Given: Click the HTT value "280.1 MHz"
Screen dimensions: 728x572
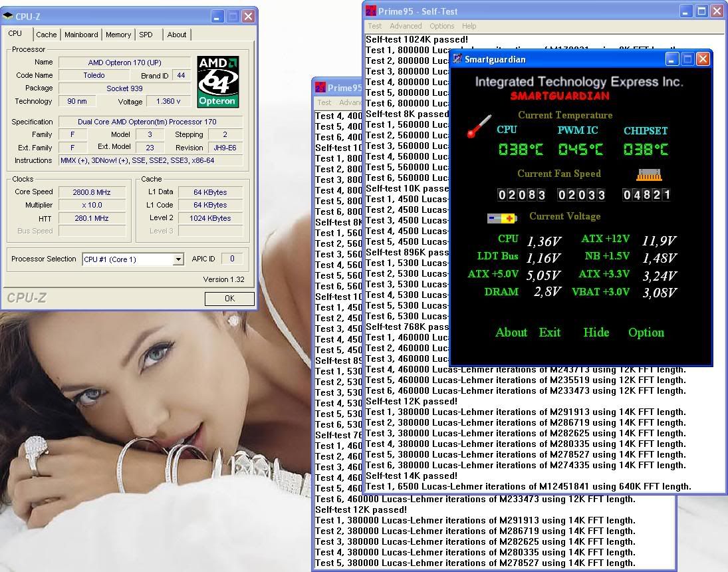Looking at the screenshot, I should click(92, 218).
